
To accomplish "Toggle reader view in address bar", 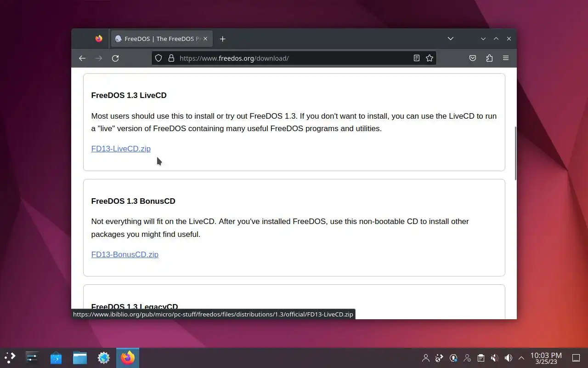I will pyautogui.click(x=416, y=58).
